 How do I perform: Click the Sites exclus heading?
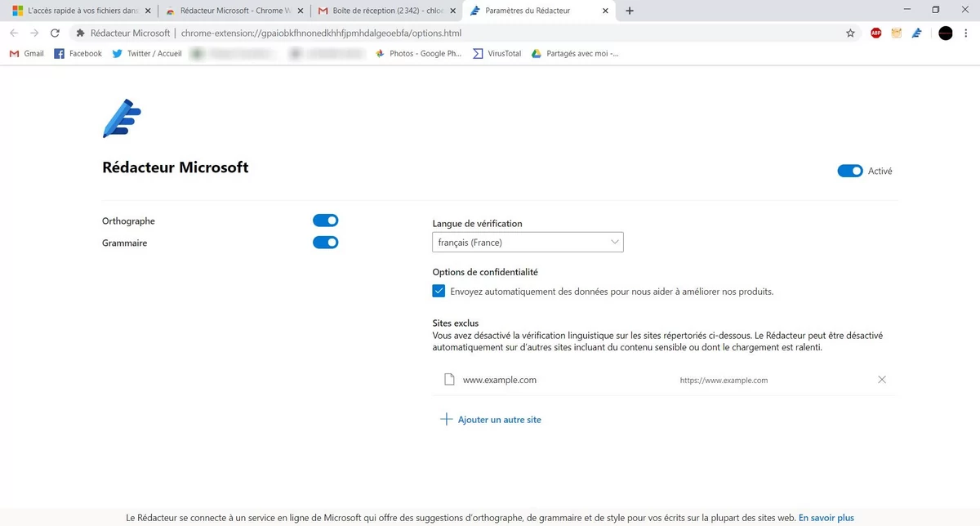click(456, 323)
